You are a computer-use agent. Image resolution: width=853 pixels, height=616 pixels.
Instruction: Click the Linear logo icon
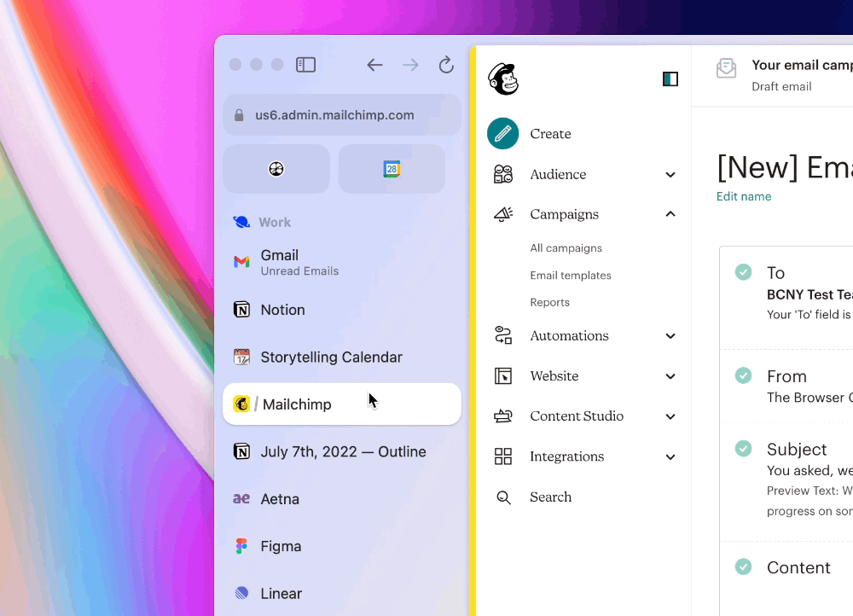(241, 593)
